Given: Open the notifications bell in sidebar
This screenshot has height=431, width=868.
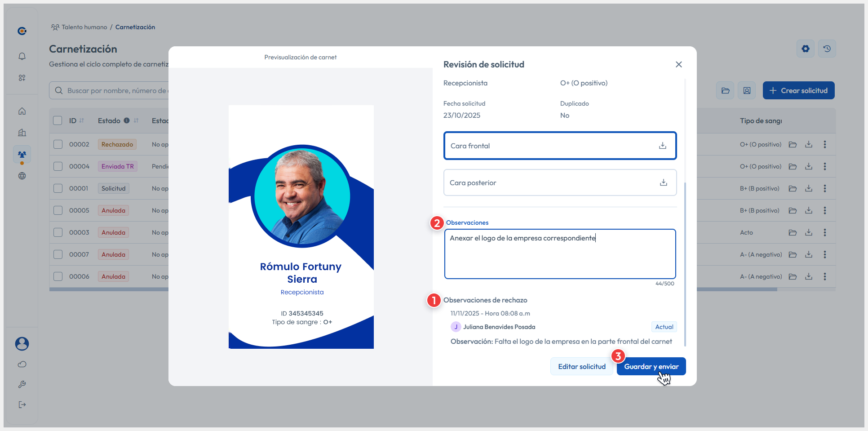Looking at the screenshot, I should point(22,56).
